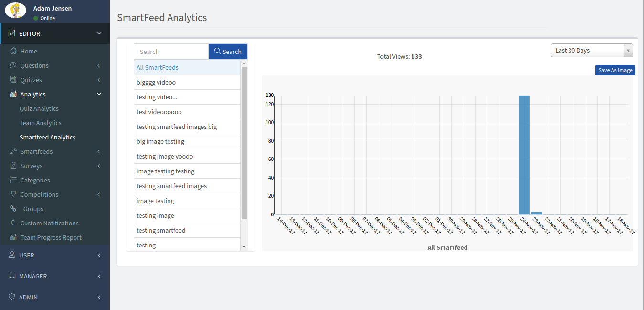Click the Quizzes icon in sidebar
This screenshot has height=310, width=644.
[13, 80]
